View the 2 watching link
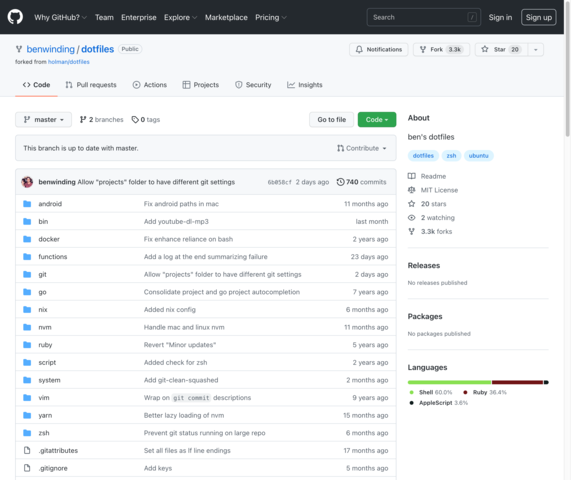This screenshot has width=571, height=480. pyautogui.click(x=432, y=218)
